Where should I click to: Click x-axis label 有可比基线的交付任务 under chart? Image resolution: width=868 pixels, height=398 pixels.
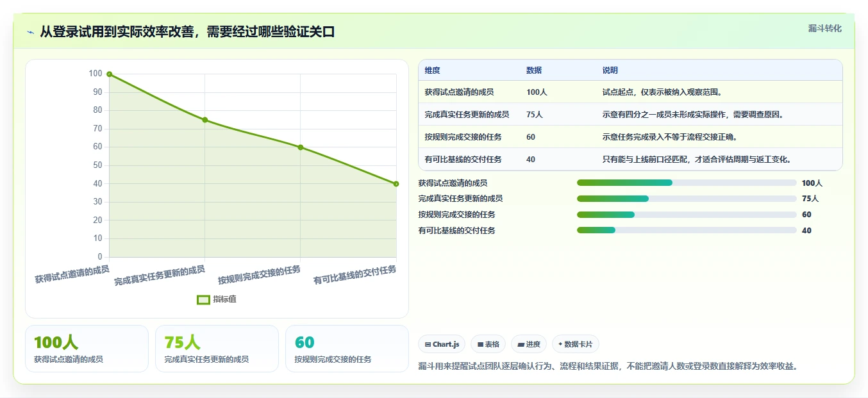point(355,275)
